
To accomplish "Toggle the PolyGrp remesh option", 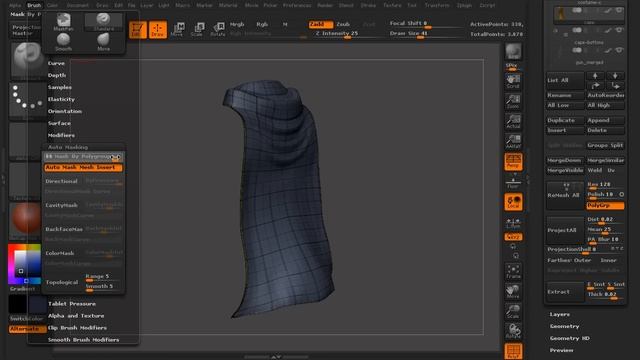I will click(x=605, y=205).
